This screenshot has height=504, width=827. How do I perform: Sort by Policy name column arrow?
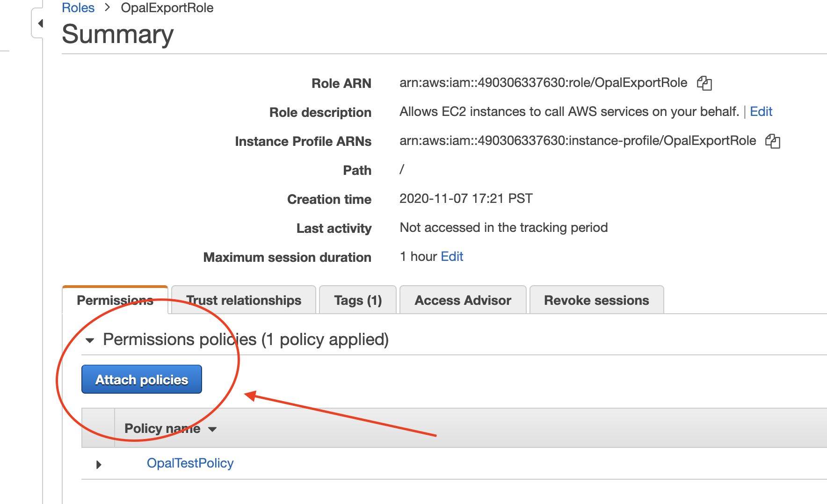(x=212, y=429)
